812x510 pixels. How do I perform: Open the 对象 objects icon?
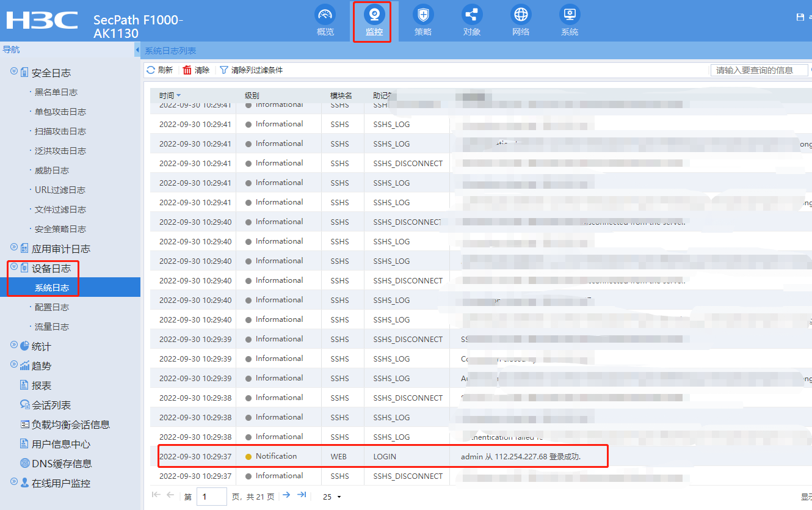[472, 15]
